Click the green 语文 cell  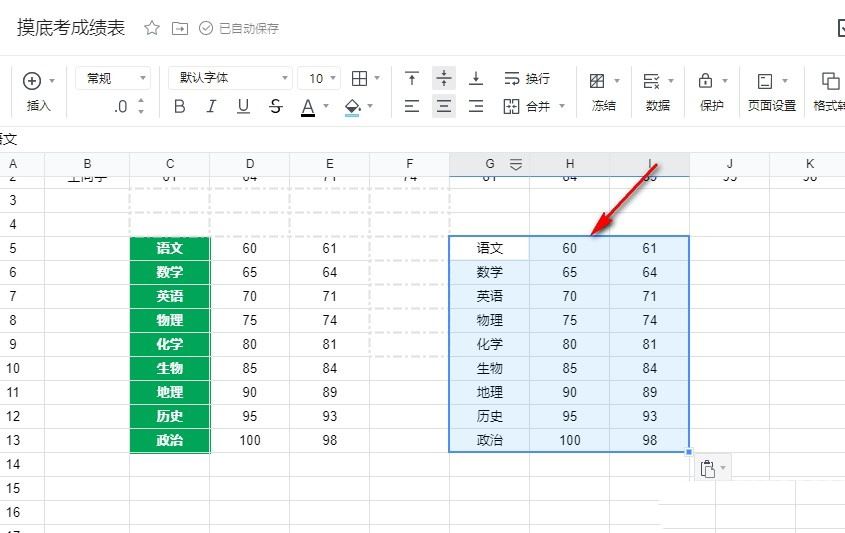click(170, 248)
